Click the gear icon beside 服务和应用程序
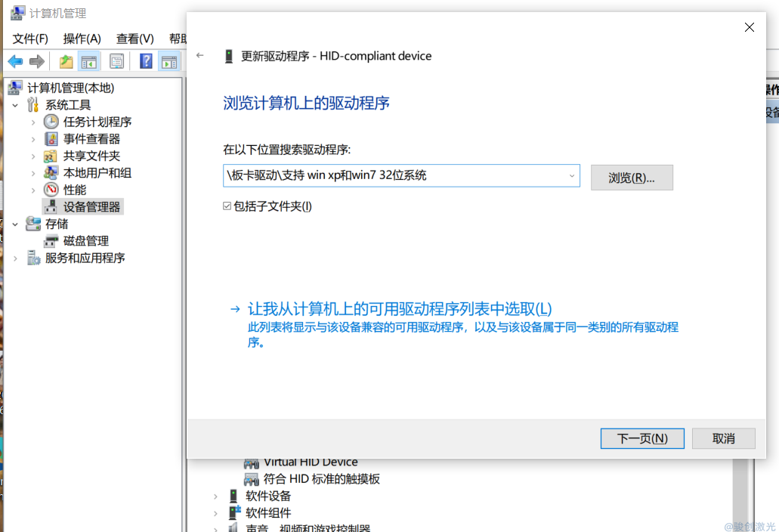Screen dimensions: 779x532 [x=33, y=258]
